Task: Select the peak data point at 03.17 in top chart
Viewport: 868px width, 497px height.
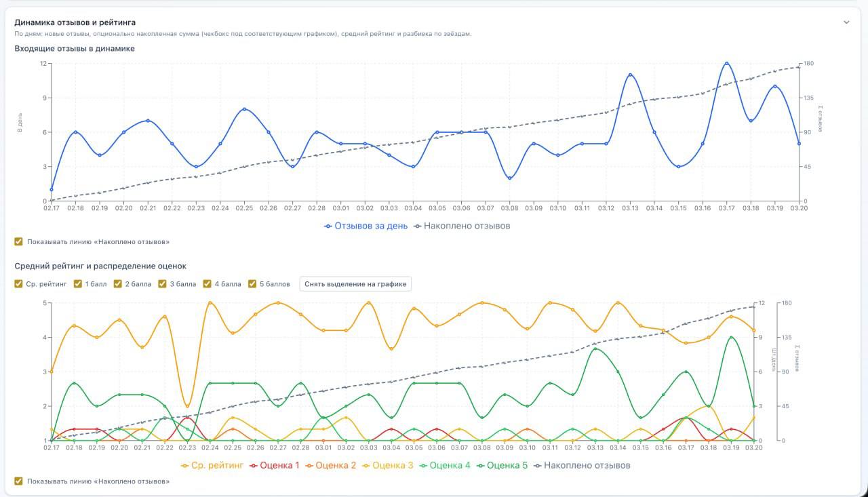Action: point(726,63)
